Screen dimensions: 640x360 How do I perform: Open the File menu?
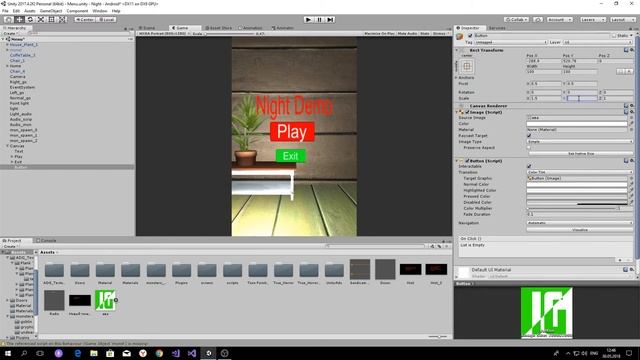[5, 11]
